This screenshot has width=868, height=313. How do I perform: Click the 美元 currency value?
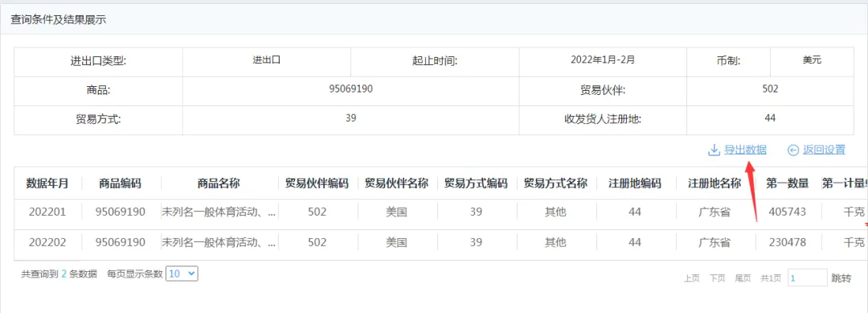tap(812, 60)
